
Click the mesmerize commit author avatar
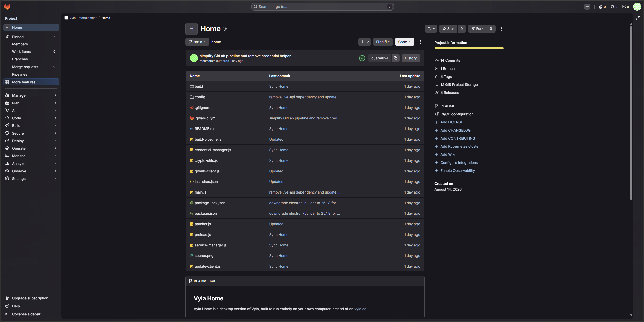pyautogui.click(x=194, y=58)
